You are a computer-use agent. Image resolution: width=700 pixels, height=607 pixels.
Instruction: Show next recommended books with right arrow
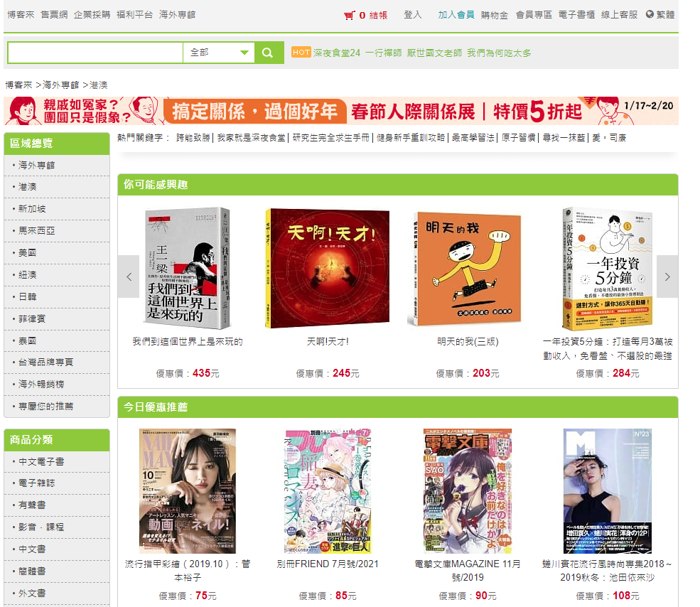pos(667,276)
